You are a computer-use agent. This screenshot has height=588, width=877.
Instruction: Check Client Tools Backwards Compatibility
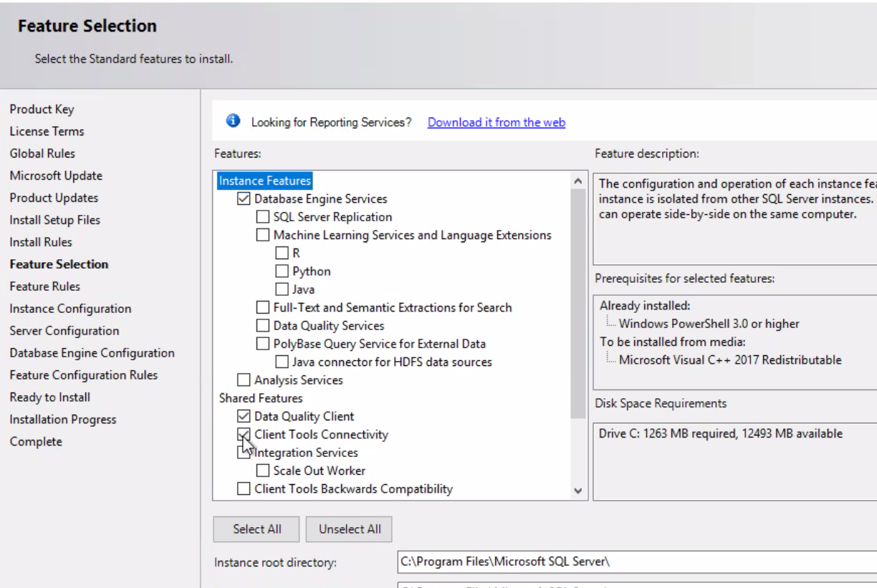coord(242,488)
